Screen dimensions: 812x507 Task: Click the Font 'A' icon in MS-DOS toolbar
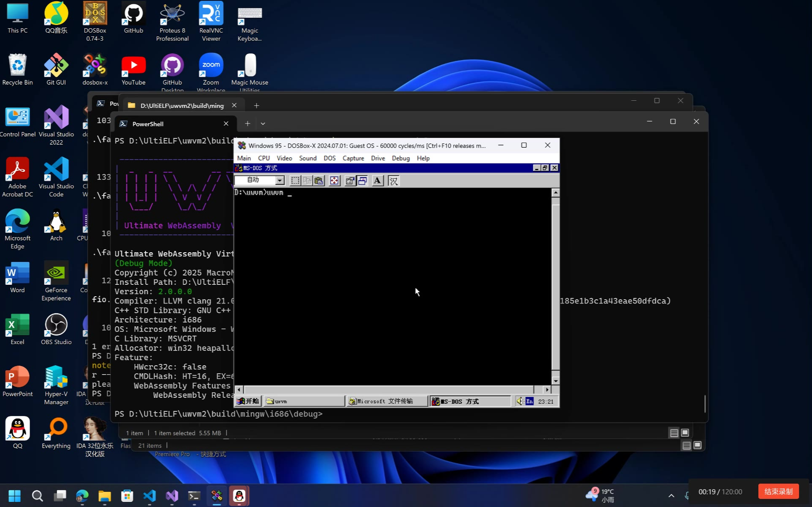[x=377, y=181]
